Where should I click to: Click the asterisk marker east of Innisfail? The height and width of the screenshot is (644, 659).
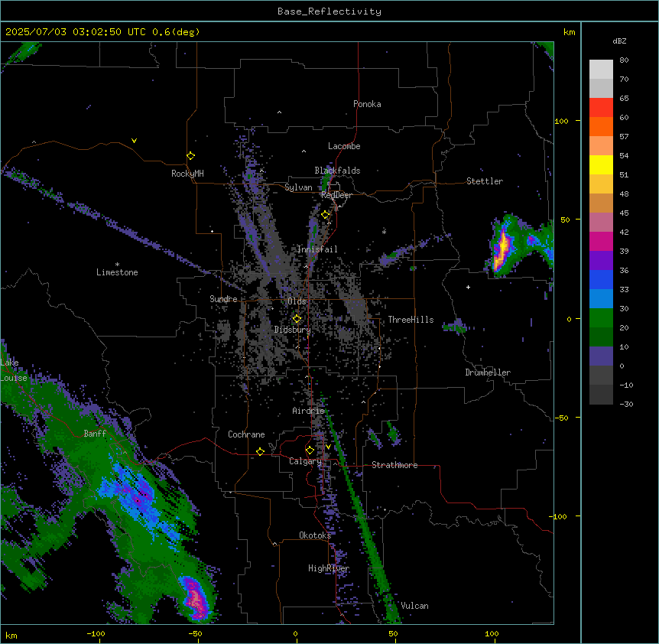pos(384,232)
